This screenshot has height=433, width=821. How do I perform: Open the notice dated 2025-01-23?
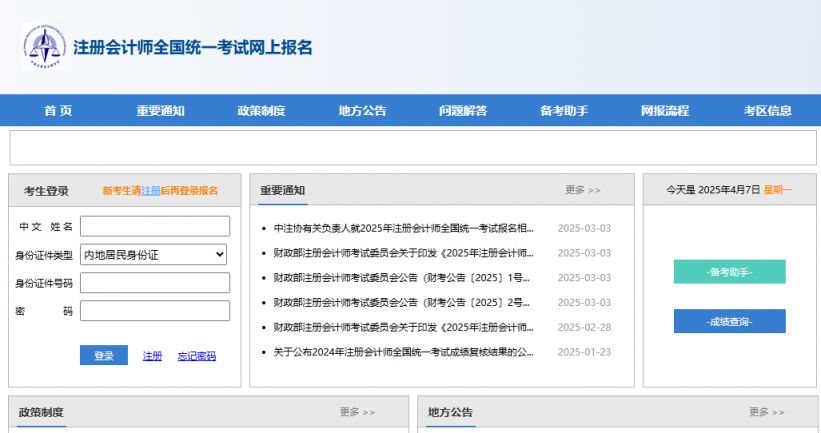[x=404, y=352]
